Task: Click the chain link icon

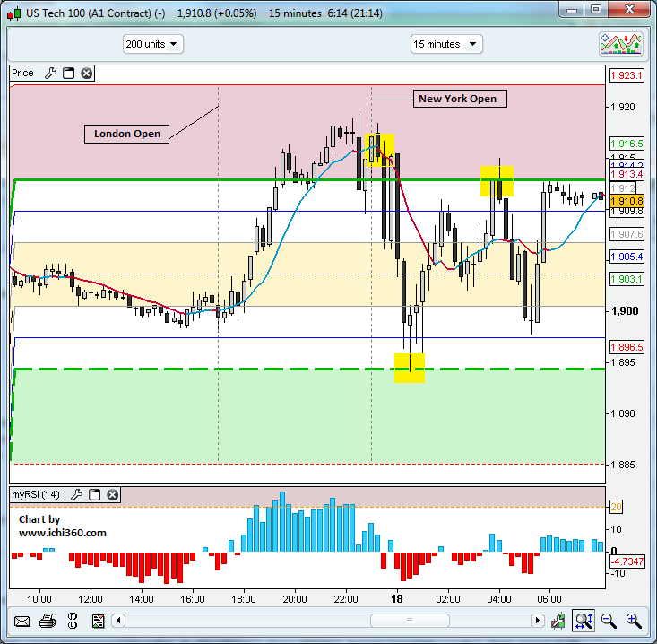Action: [73, 621]
